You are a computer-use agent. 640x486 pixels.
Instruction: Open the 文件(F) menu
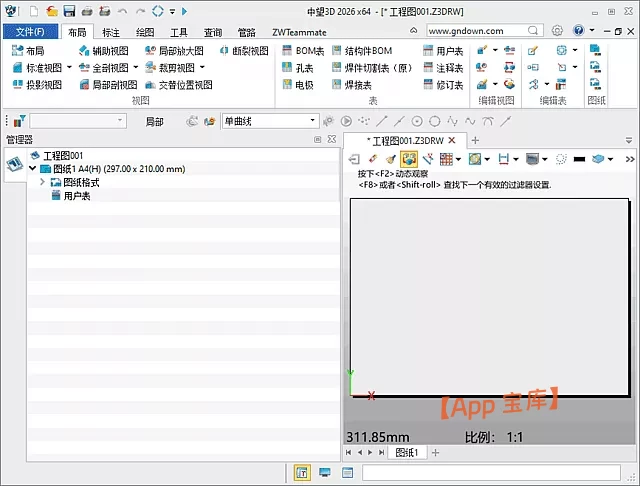pyautogui.click(x=30, y=32)
